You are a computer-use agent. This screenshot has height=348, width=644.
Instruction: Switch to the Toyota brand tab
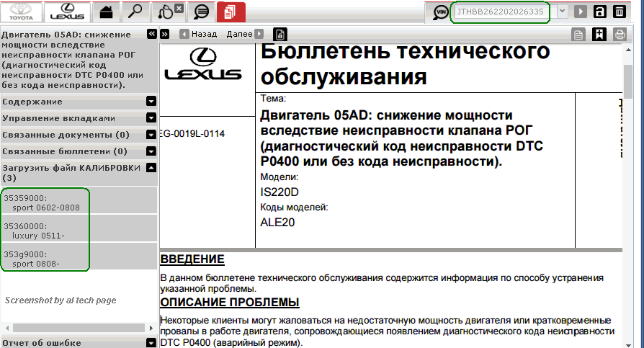(x=22, y=12)
